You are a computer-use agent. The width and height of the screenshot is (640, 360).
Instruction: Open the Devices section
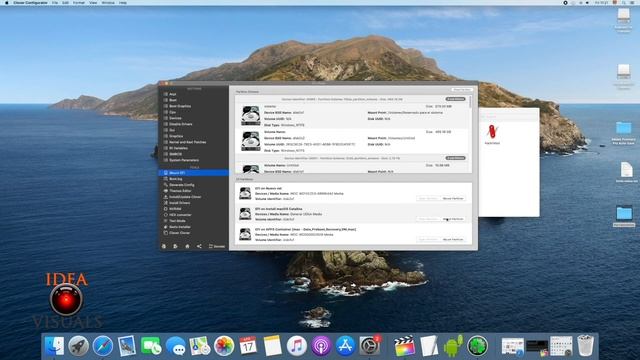pos(175,118)
